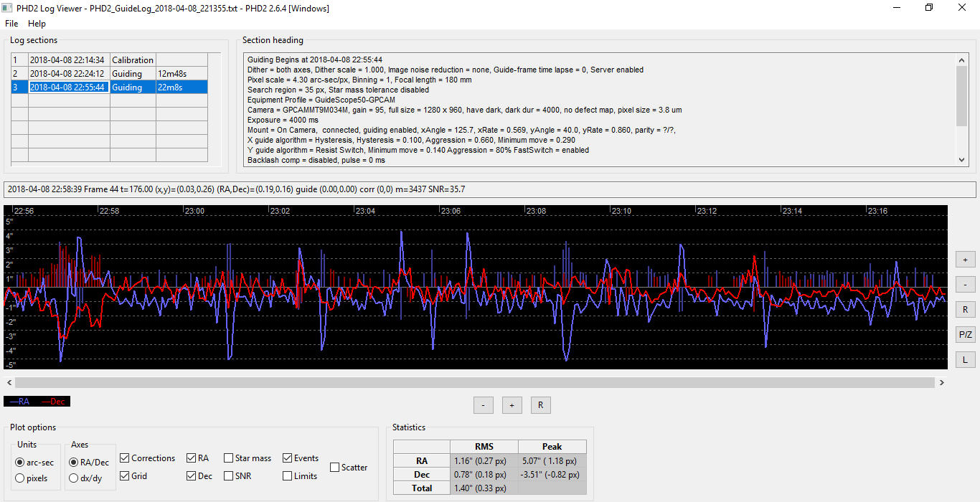Toggle the Scatter checkbox
Screen dimensions: 980x502
pyautogui.click(x=335, y=468)
